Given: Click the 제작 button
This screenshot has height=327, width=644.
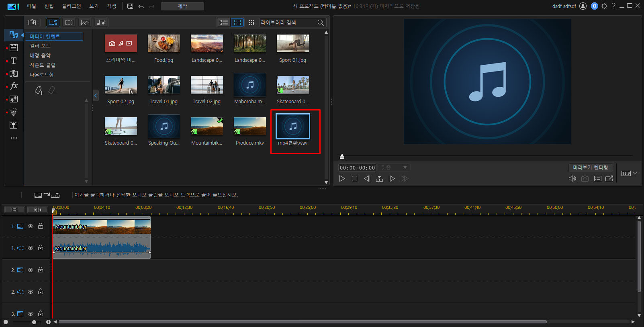Looking at the screenshot, I should click(x=182, y=6).
